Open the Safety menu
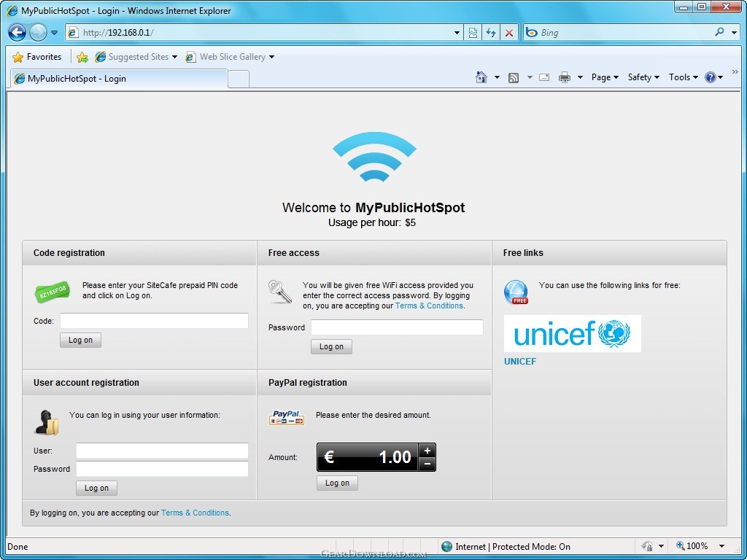This screenshot has height=560, width=747. tap(643, 77)
